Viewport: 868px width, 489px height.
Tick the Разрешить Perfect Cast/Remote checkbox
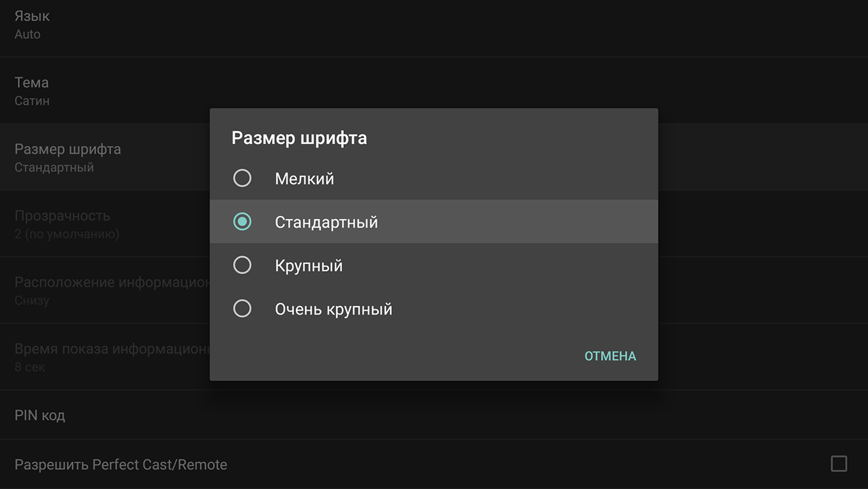tap(838, 464)
